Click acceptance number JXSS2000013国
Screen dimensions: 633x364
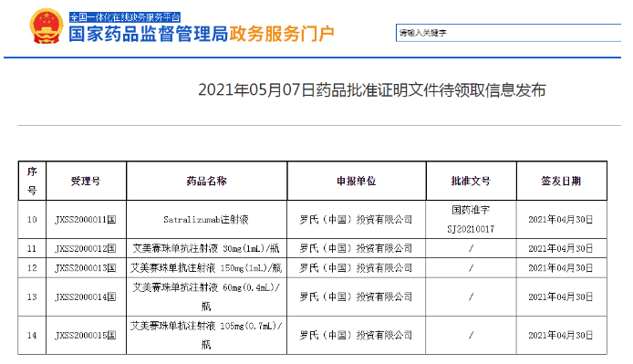86,268
